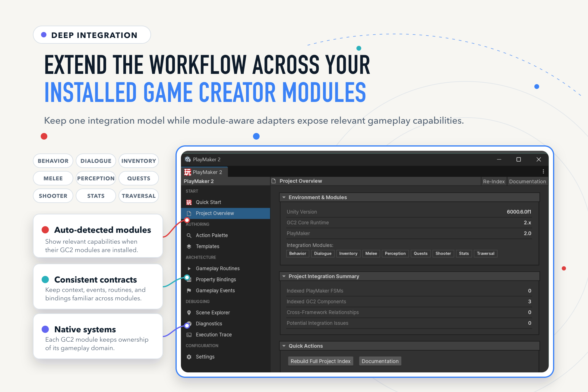Screen dimensions: 588x392
Task: Click the Inventory integration module tag
Action: pos(348,254)
